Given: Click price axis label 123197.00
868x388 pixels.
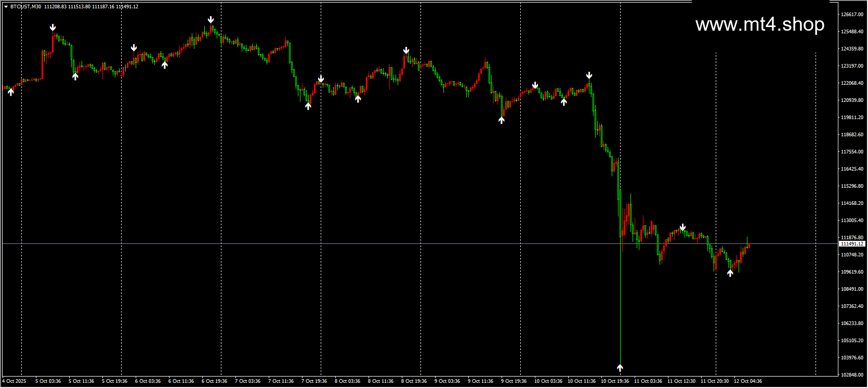Looking at the screenshot, I should [x=852, y=66].
